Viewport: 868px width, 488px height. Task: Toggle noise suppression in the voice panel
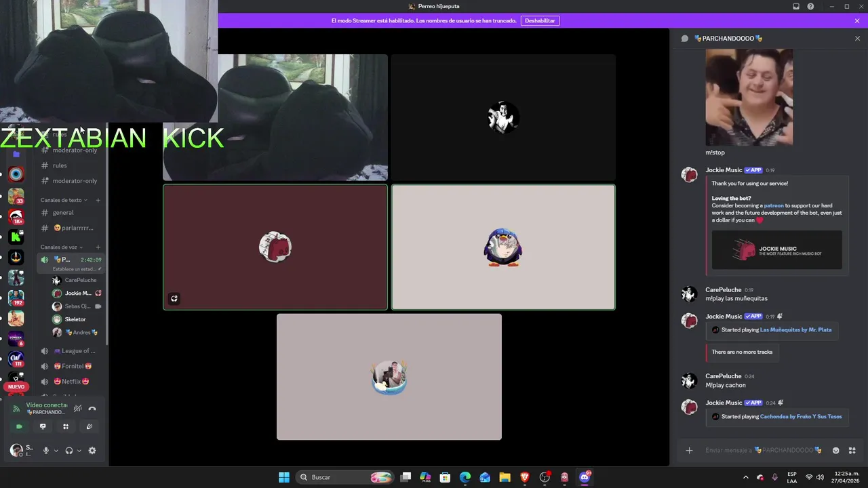pyautogui.click(x=78, y=409)
